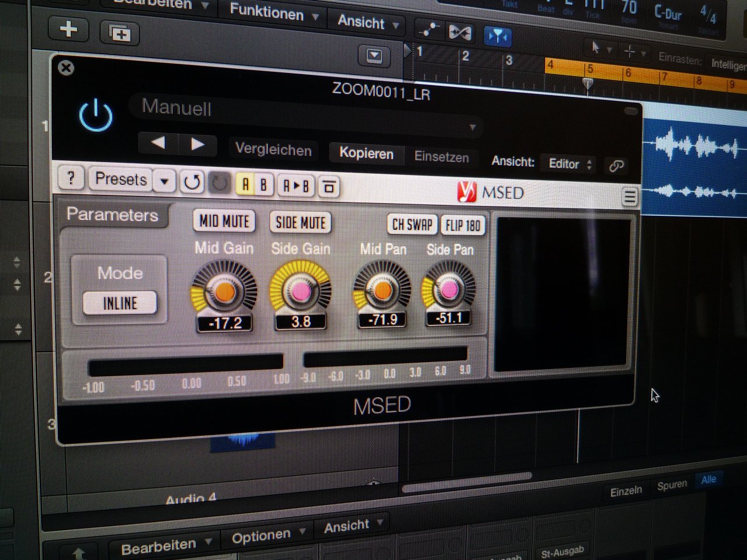The height and width of the screenshot is (560, 747).
Task: Open the top Ansicht menu
Action: tap(368, 23)
